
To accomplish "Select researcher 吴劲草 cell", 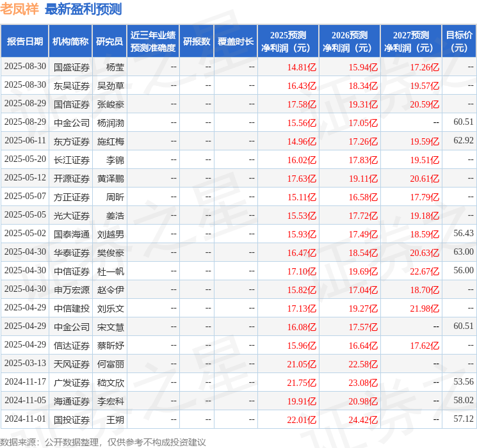I will pos(110,86).
